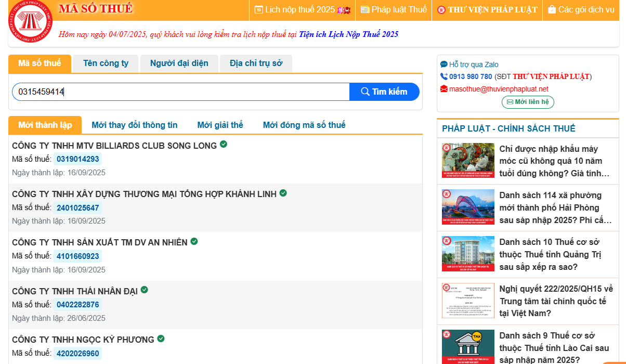Open the Địa chỉ trụ sở tab
The image size is (626, 364).
(x=256, y=63)
